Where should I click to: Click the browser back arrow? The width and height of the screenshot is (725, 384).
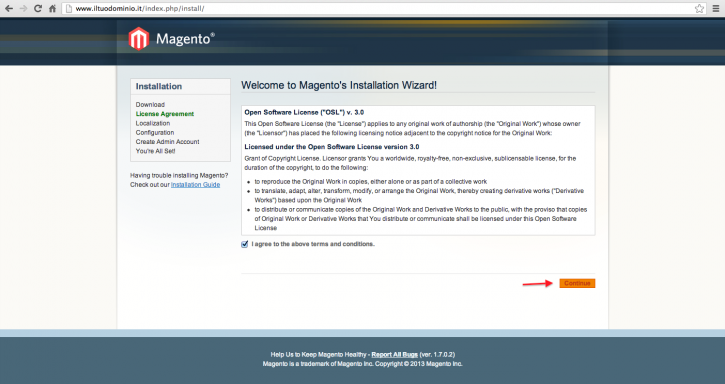tap(9, 8)
